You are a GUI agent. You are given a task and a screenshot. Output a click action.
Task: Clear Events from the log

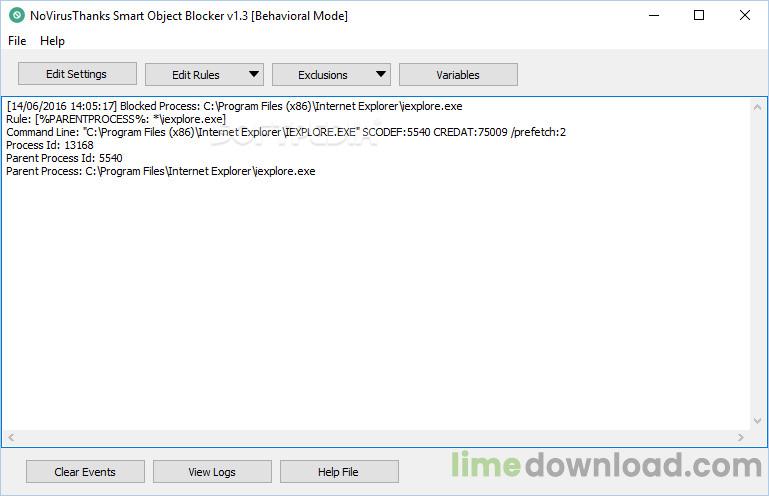pos(85,471)
